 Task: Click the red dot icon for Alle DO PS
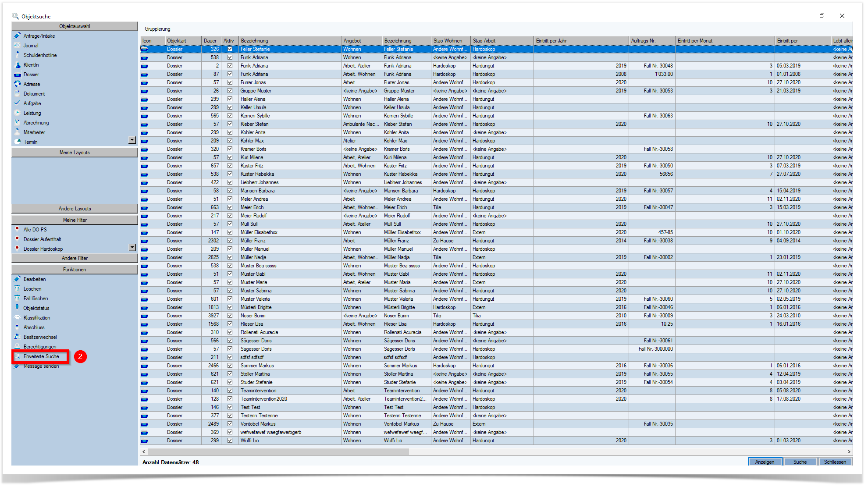tap(17, 229)
